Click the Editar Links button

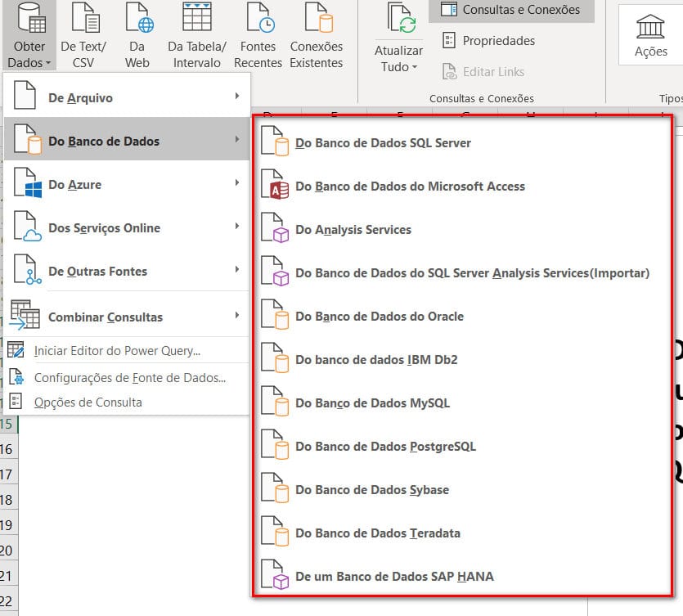483,71
